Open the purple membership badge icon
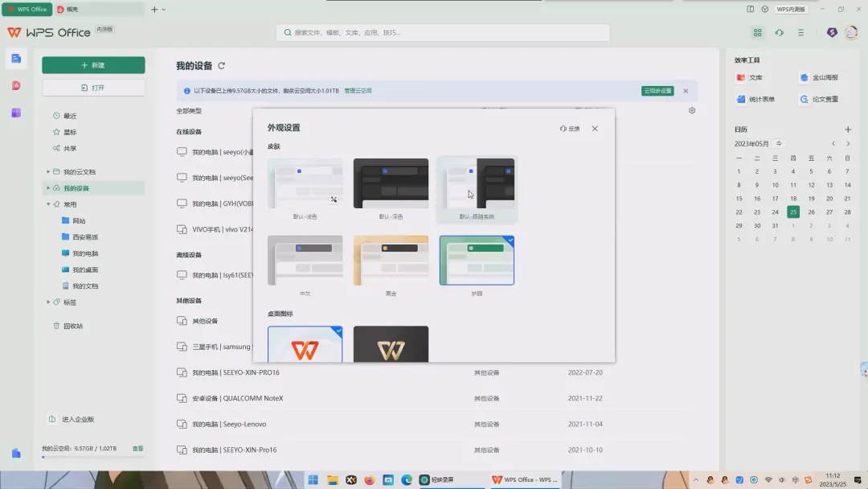 (832, 33)
